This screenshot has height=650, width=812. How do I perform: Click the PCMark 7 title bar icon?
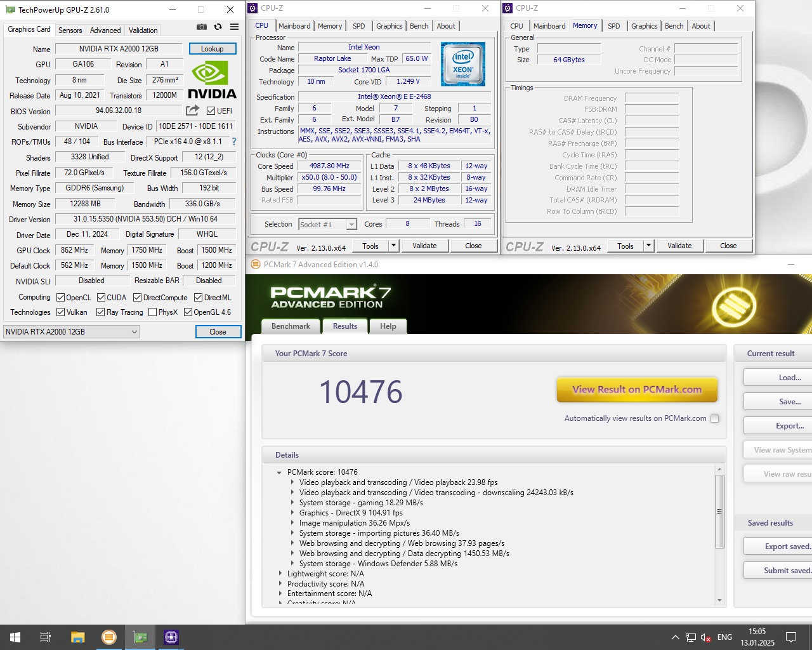[256, 265]
